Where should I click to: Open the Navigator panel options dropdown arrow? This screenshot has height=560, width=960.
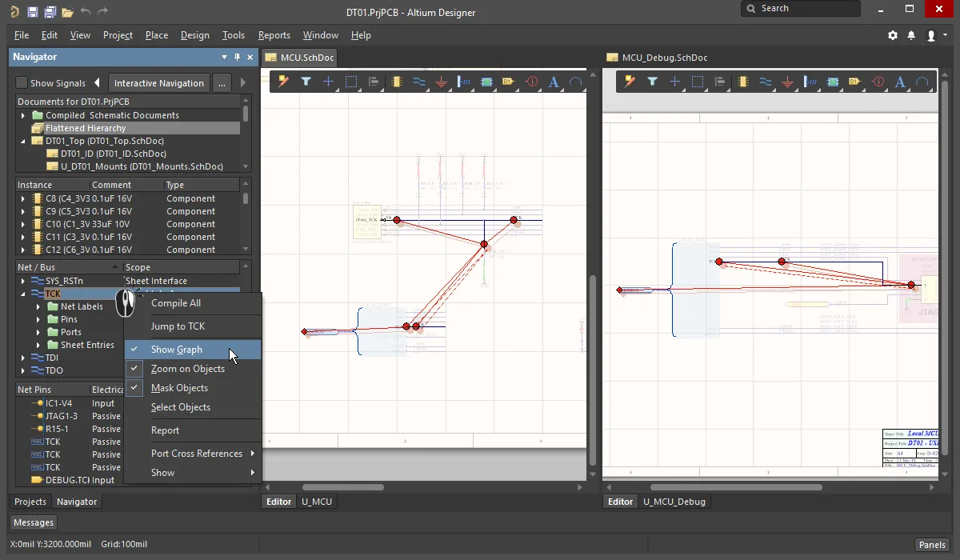click(x=225, y=58)
